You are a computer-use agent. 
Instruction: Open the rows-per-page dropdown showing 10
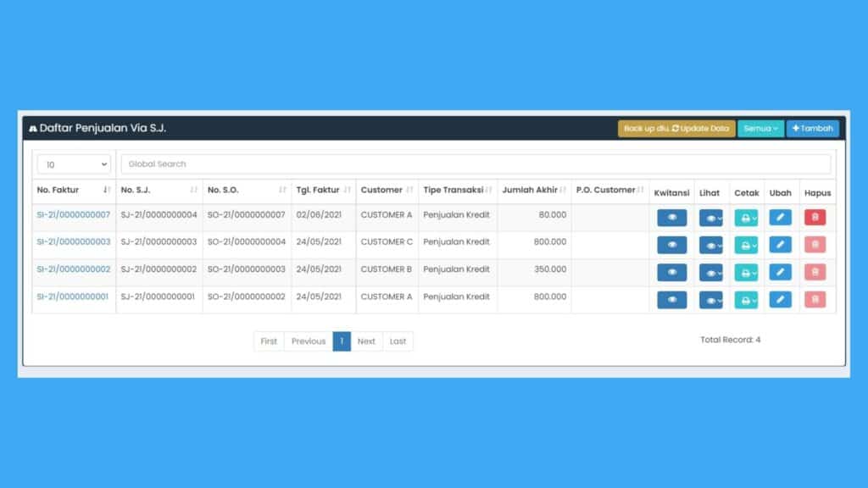(x=75, y=164)
